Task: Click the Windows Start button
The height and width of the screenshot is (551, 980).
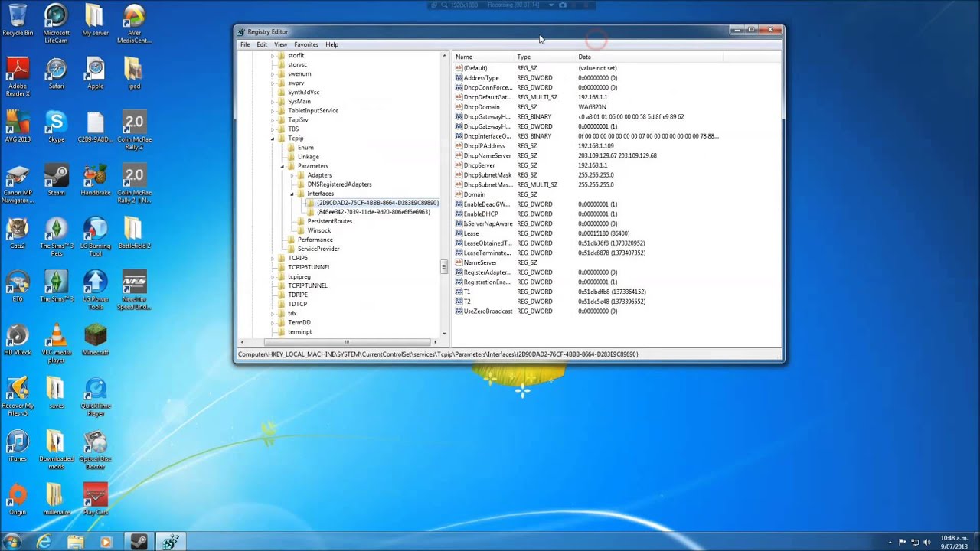Action: pyautogui.click(x=12, y=541)
